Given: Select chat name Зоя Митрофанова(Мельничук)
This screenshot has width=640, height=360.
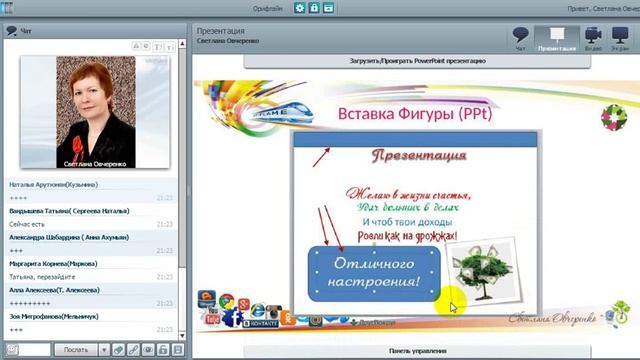Looking at the screenshot, I should [54, 316].
